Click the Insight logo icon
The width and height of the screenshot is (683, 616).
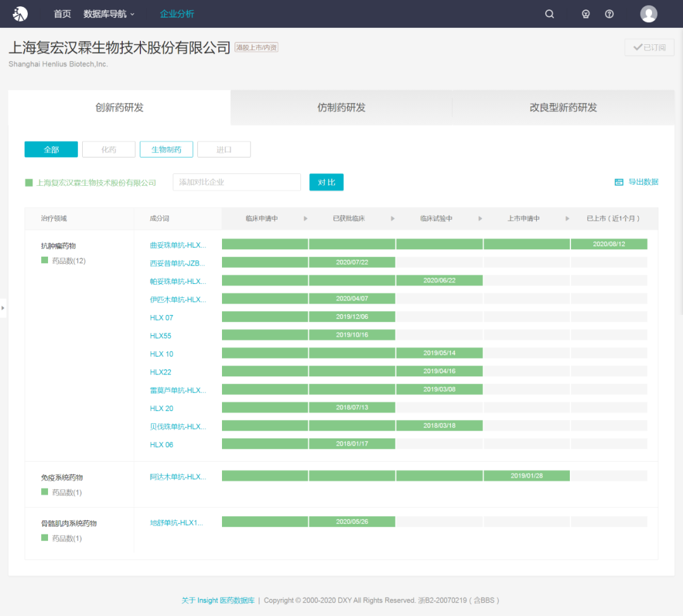20,14
